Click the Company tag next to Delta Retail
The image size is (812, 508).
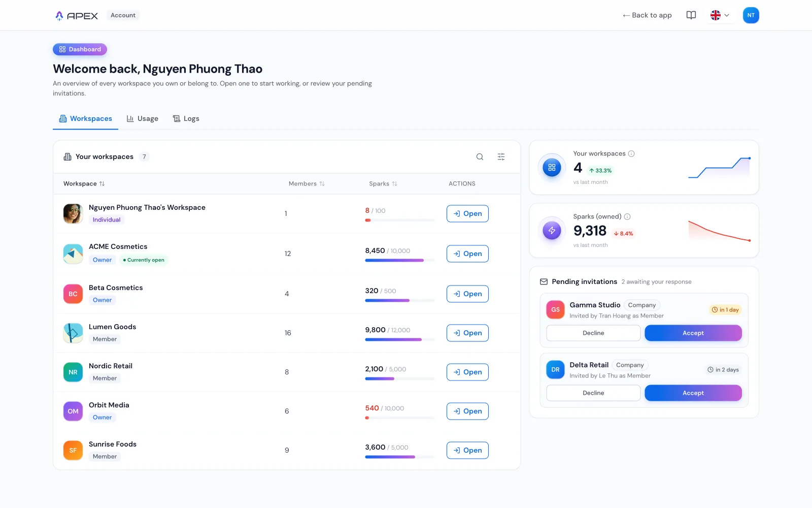click(x=630, y=365)
